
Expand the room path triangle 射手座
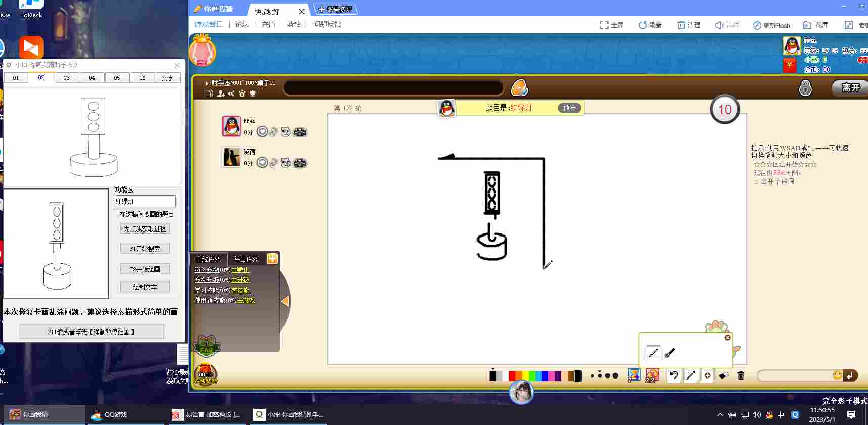207,83
